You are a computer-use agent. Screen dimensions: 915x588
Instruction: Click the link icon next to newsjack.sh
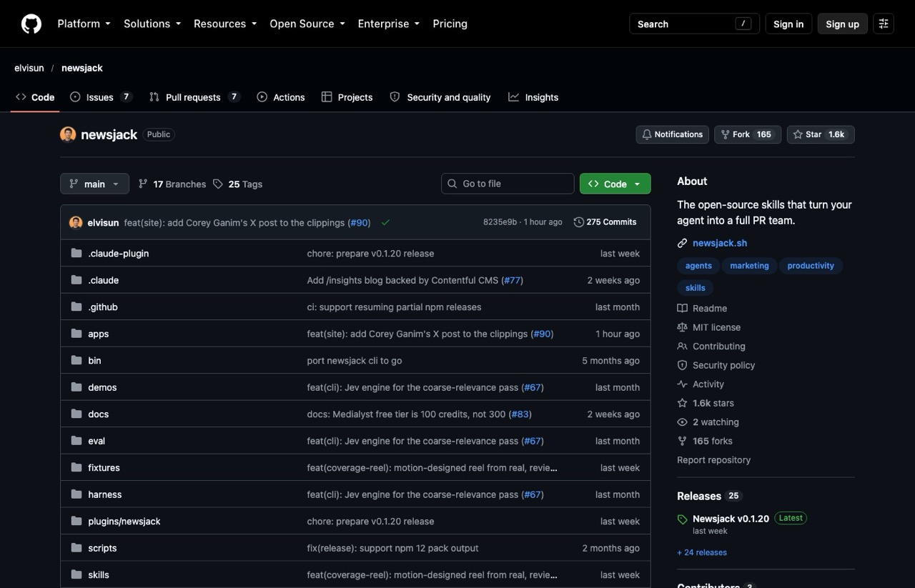tap(682, 243)
